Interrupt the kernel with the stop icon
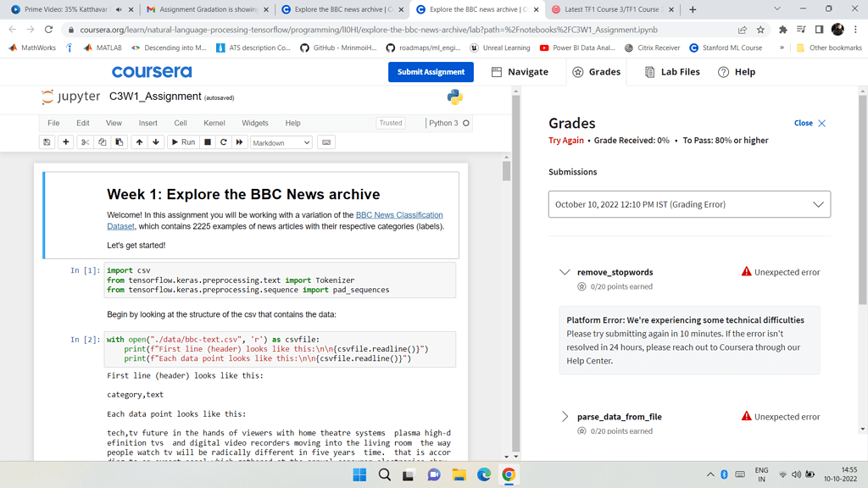Viewport: 868px width, 488px height. pyautogui.click(x=208, y=142)
